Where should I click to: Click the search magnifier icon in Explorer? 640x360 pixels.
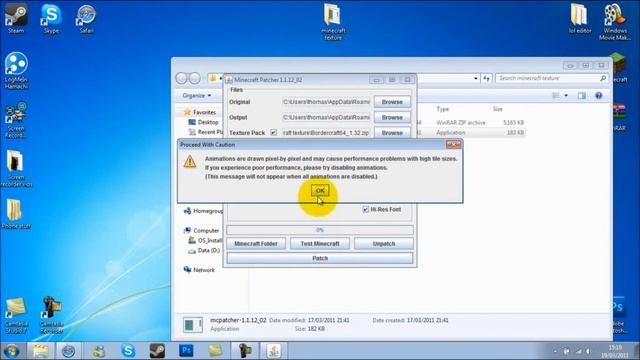point(603,78)
